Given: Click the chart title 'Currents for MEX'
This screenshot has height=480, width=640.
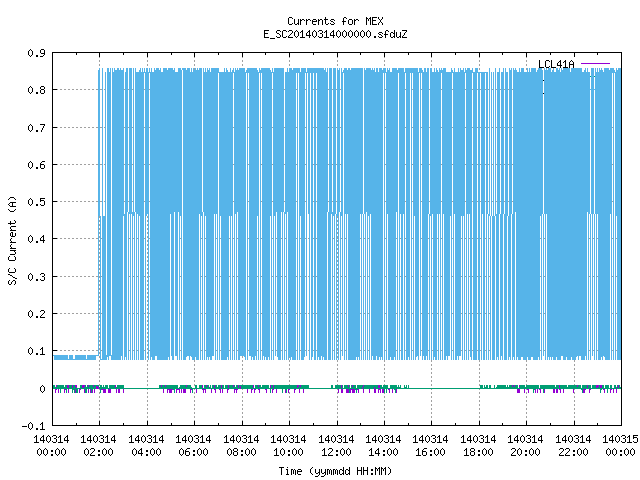Looking at the screenshot, I should pyautogui.click(x=335, y=21).
